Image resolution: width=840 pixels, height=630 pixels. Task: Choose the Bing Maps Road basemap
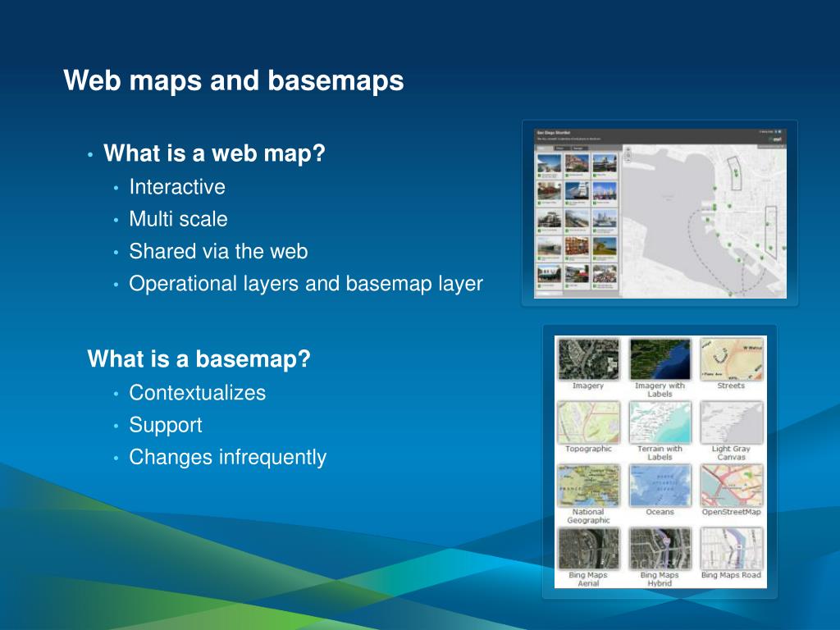pyautogui.click(x=731, y=549)
